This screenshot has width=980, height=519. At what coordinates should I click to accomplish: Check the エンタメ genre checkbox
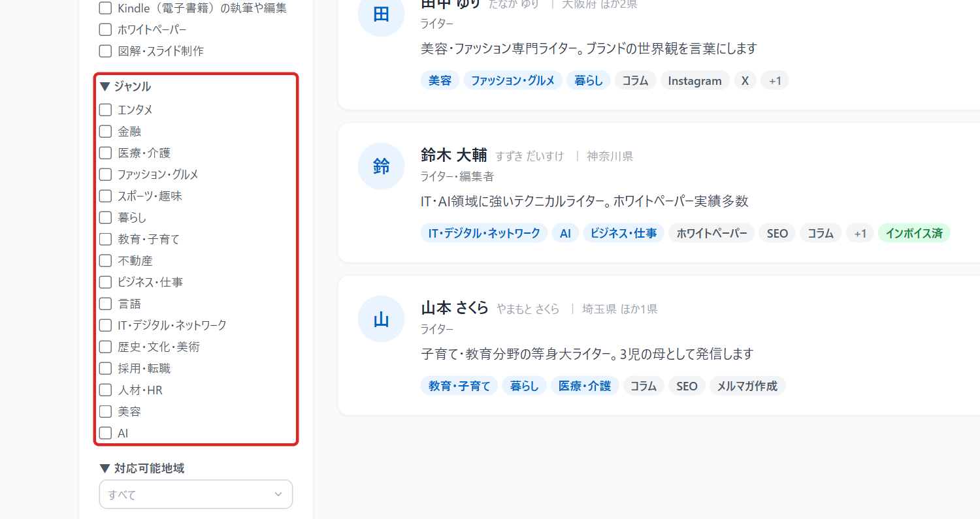click(x=105, y=110)
